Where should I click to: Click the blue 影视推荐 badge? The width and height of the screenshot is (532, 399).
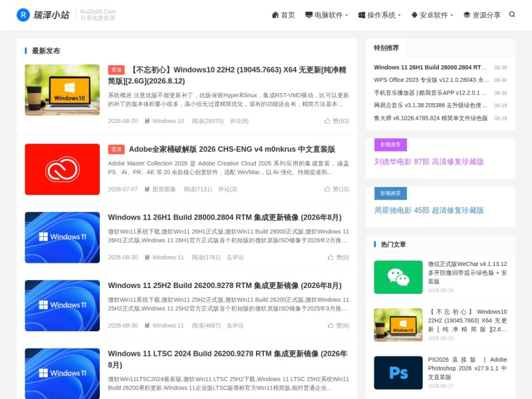click(x=390, y=194)
